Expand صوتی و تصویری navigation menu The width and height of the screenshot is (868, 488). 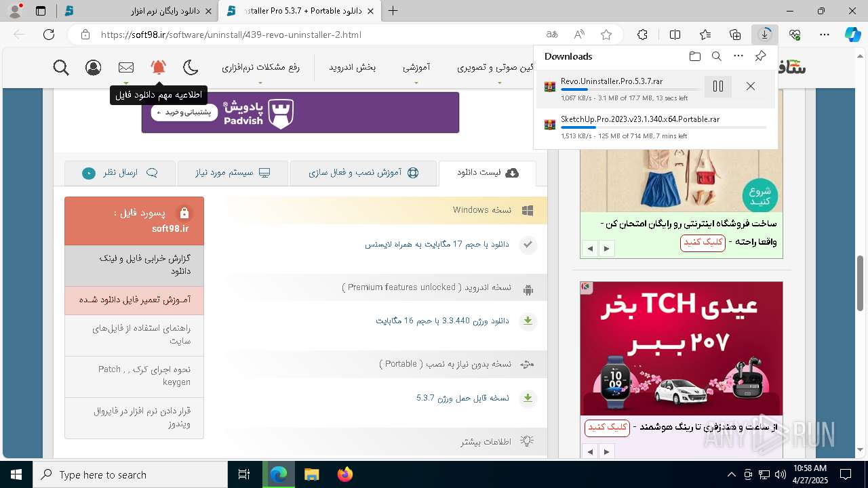pos(495,67)
